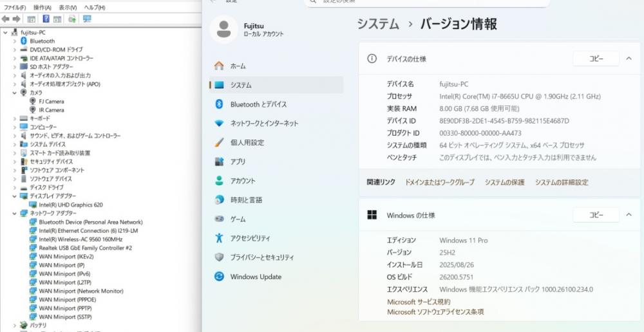Open アクセシビリティ settings page
The width and height of the screenshot is (644, 332).
(x=276, y=239)
